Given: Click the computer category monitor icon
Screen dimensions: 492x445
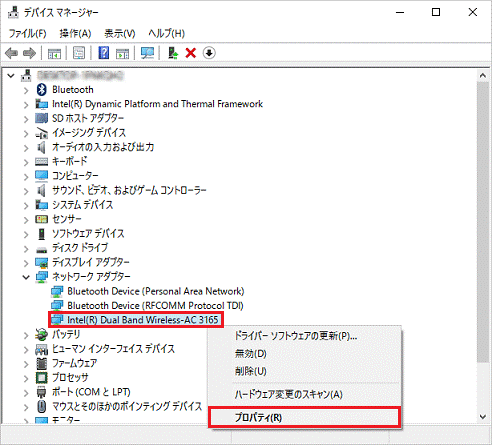Looking at the screenshot, I should click(41, 176).
